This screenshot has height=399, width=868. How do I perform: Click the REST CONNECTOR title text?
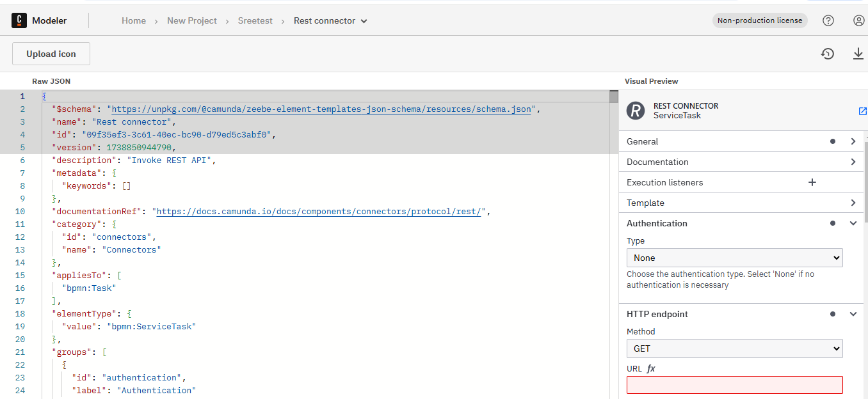click(686, 106)
